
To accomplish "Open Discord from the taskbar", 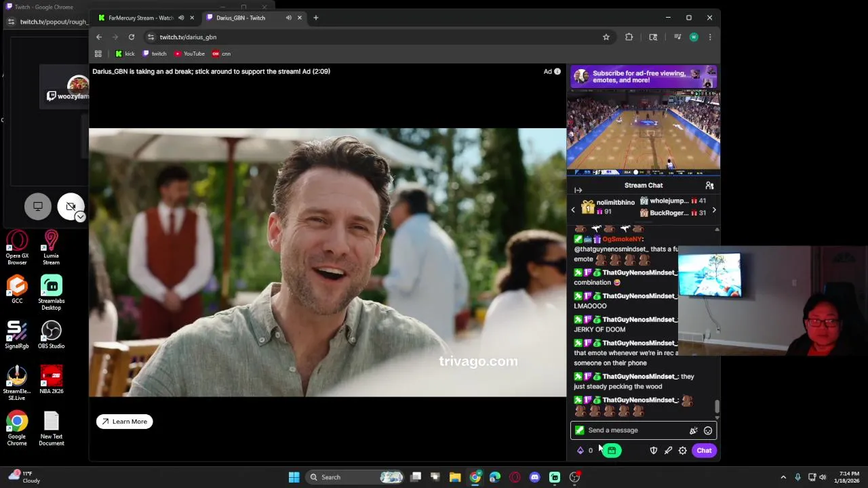I will pyautogui.click(x=535, y=477).
